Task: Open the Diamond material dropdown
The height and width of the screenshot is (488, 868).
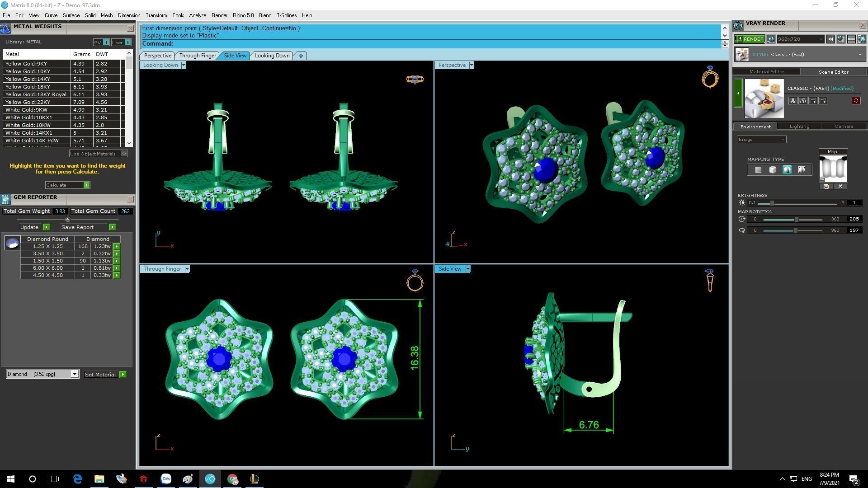Action: [75, 374]
